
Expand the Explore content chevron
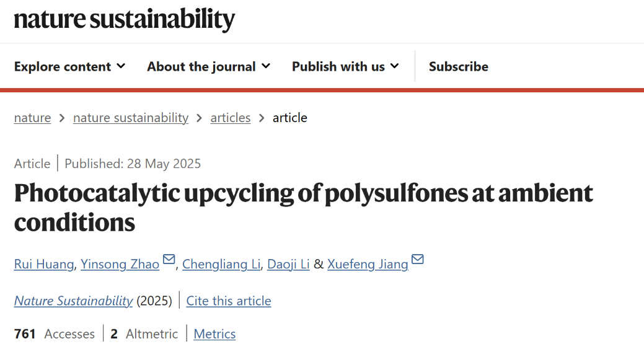(121, 66)
